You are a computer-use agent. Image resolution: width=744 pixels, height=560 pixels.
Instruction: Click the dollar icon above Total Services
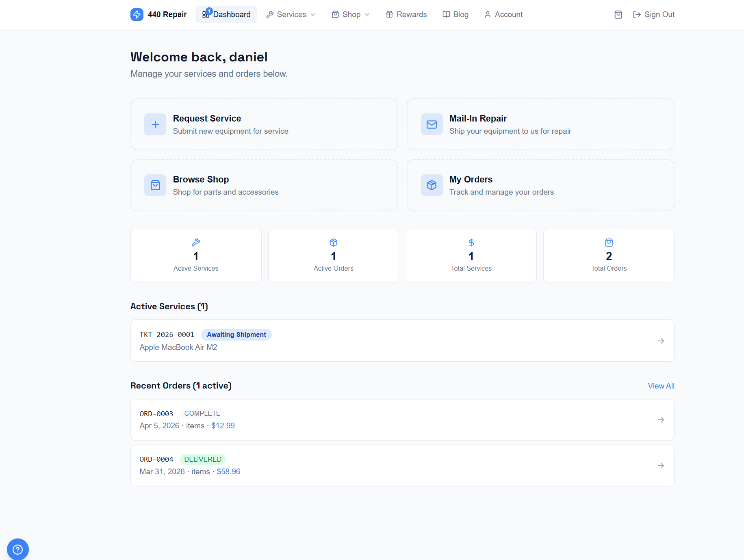[x=471, y=243]
